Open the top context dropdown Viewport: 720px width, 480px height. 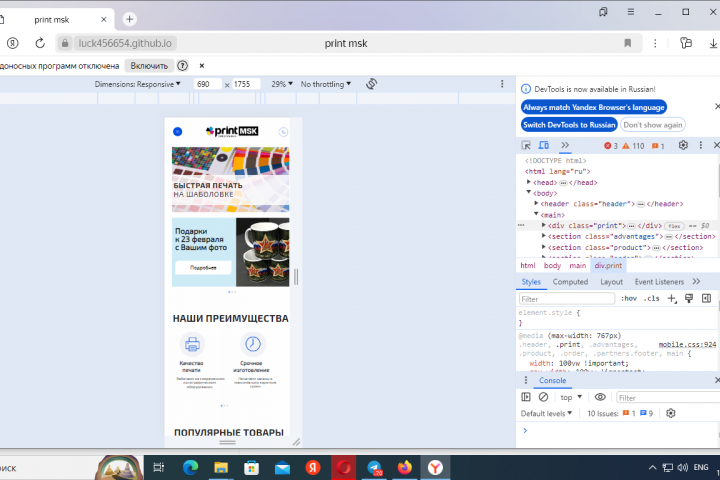tap(571, 397)
